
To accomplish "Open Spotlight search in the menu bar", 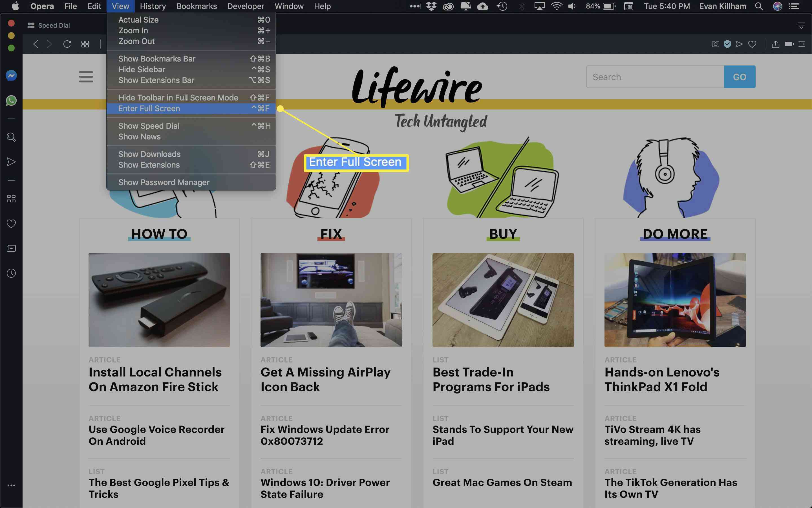I will coord(759,6).
